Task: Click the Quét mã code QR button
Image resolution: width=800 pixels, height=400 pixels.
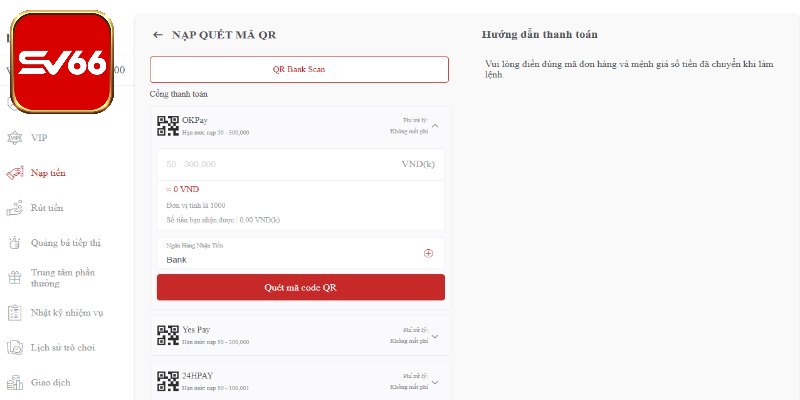Action: [301, 287]
